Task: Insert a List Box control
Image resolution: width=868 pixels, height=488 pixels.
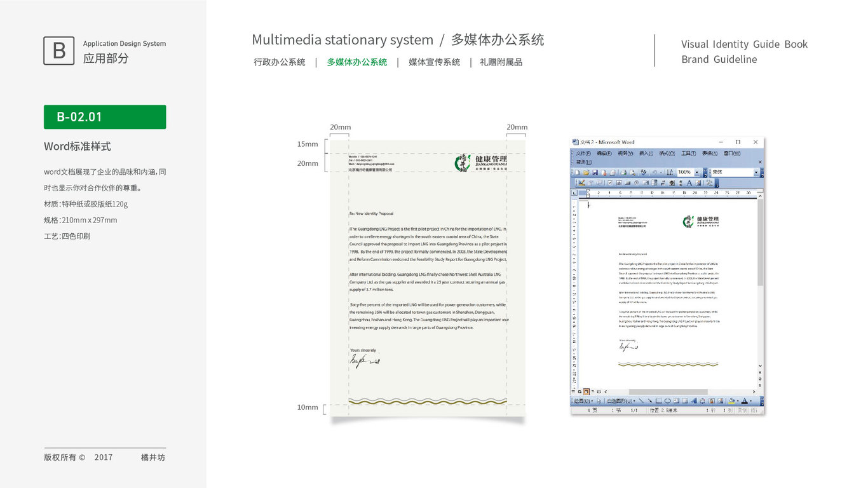Action: [646, 183]
